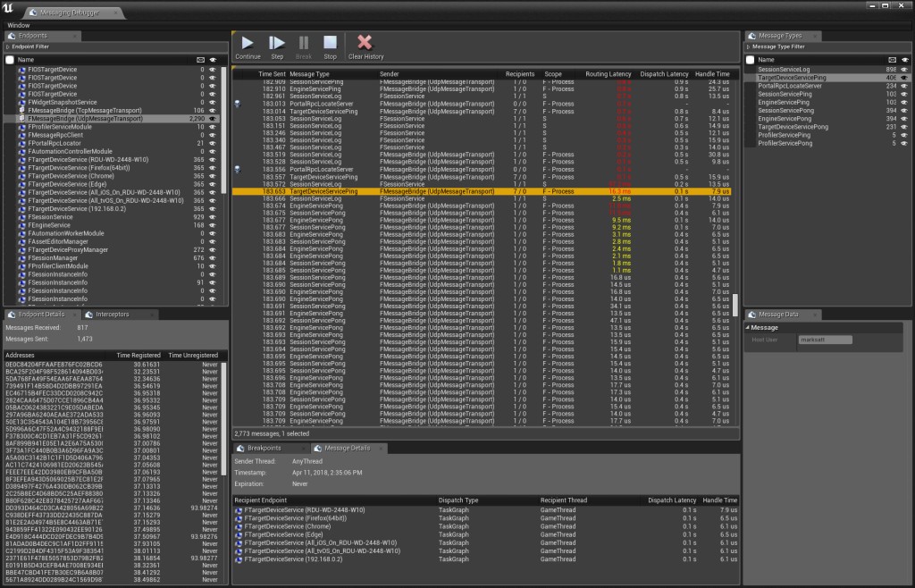Image resolution: width=915 pixels, height=588 pixels.
Task: Click the Continue play icon in the toolbar
Action: tap(248, 43)
